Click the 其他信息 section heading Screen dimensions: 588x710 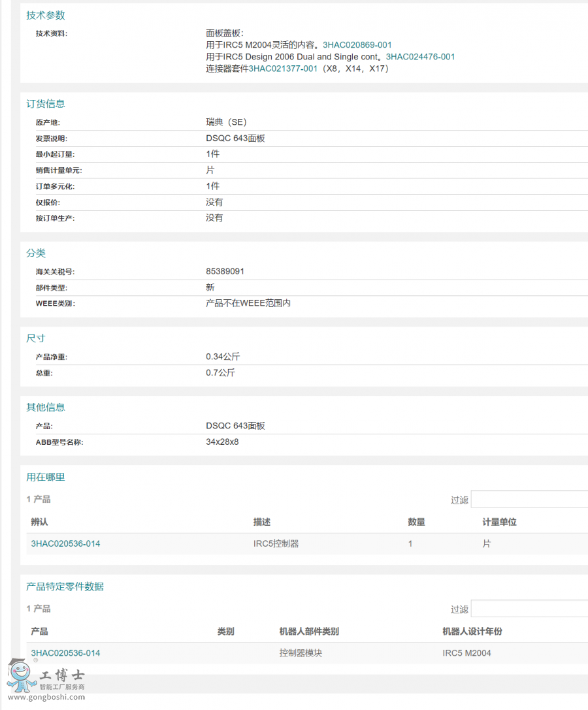(45, 407)
